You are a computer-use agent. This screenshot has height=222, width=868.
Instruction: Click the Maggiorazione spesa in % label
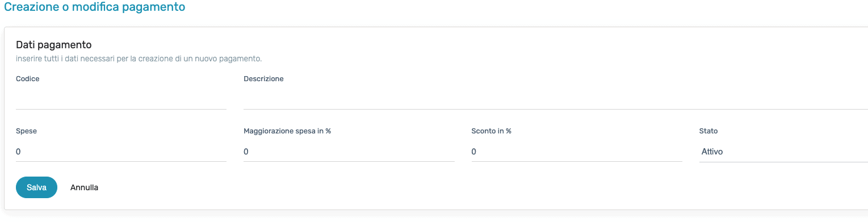[287, 131]
